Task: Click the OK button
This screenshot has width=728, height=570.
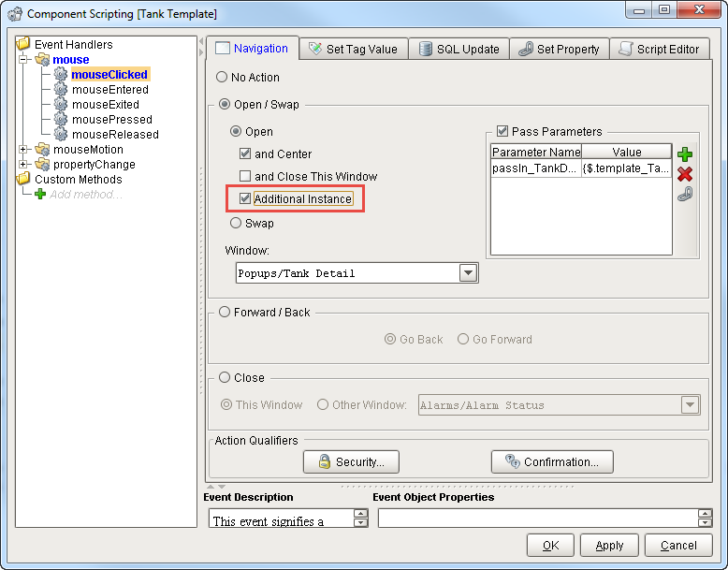Action: 550,545
